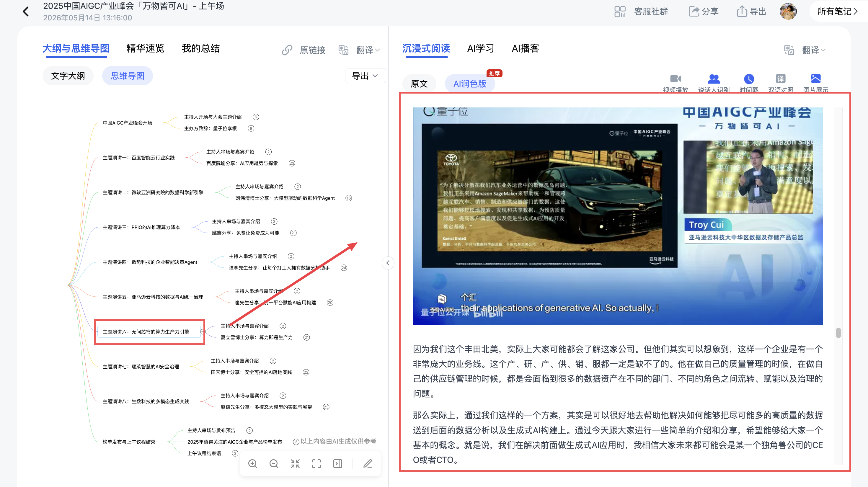Expand count 21 beside 姚鑫分享
Viewport: 868px width, 487px height.
(293, 233)
